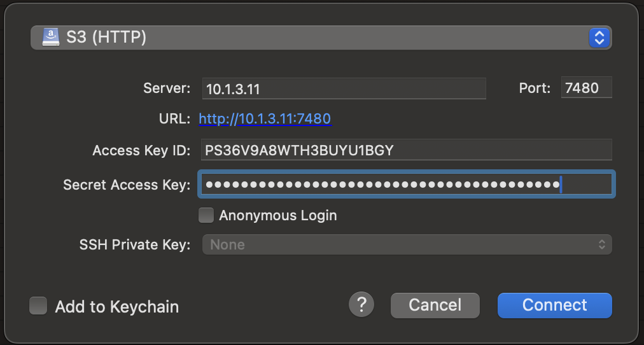Cancel the connection dialog
Screen dimensions: 644x345
435,305
